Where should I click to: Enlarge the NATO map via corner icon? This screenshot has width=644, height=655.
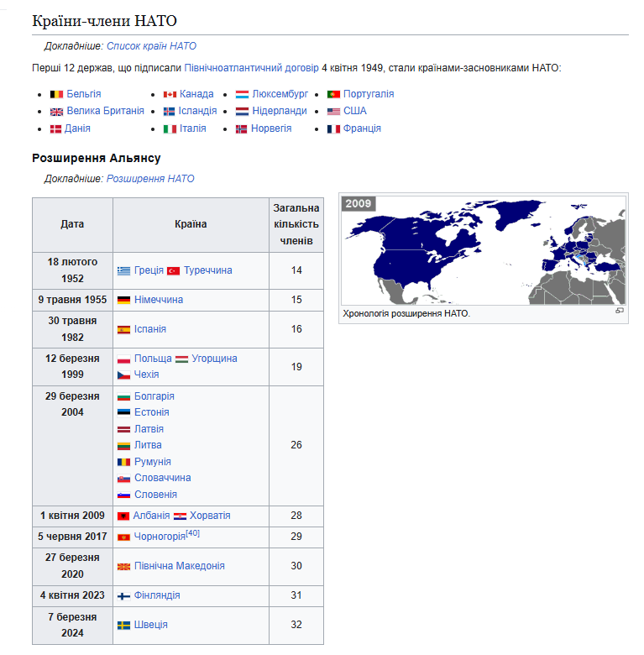point(620,311)
